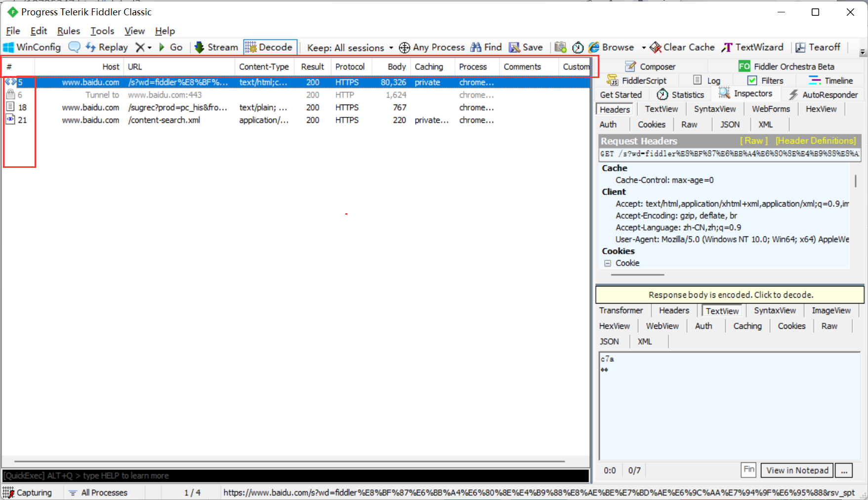Image resolution: width=868 pixels, height=500 pixels.
Task: Click View in Notepad button
Action: (797, 470)
